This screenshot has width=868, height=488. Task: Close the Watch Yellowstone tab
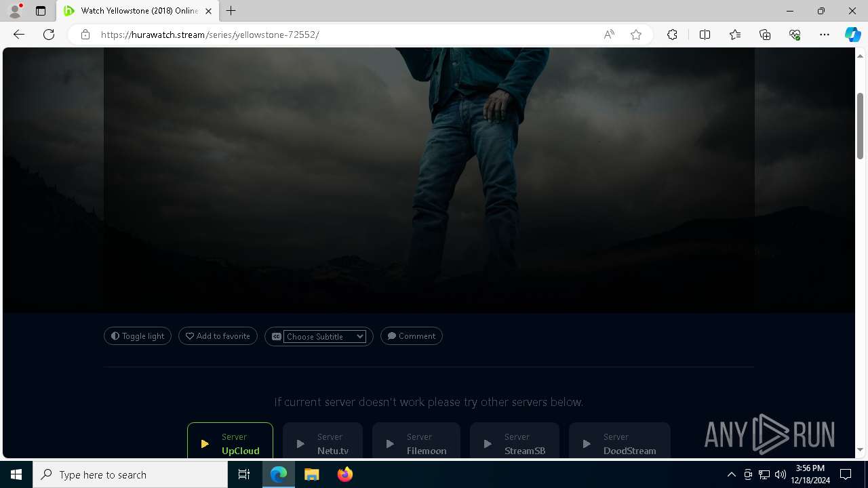208,11
